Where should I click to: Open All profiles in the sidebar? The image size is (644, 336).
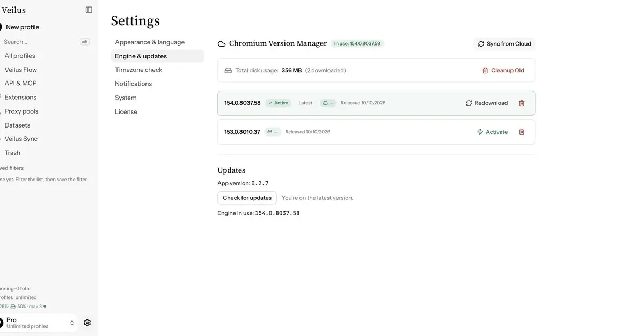coord(20,56)
